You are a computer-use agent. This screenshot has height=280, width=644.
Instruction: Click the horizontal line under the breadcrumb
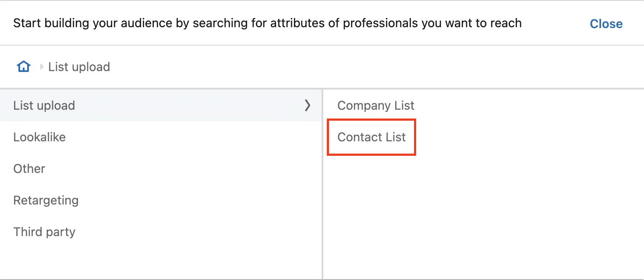pos(322,89)
